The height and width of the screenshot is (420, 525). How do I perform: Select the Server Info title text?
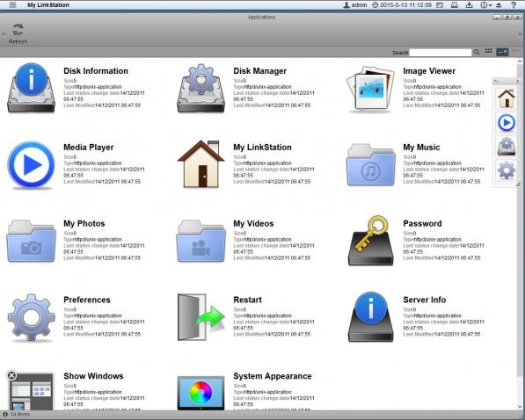coord(424,300)
